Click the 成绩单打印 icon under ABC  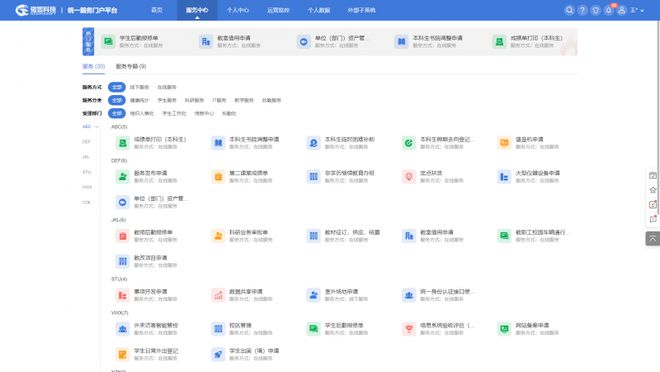point(122,143)
